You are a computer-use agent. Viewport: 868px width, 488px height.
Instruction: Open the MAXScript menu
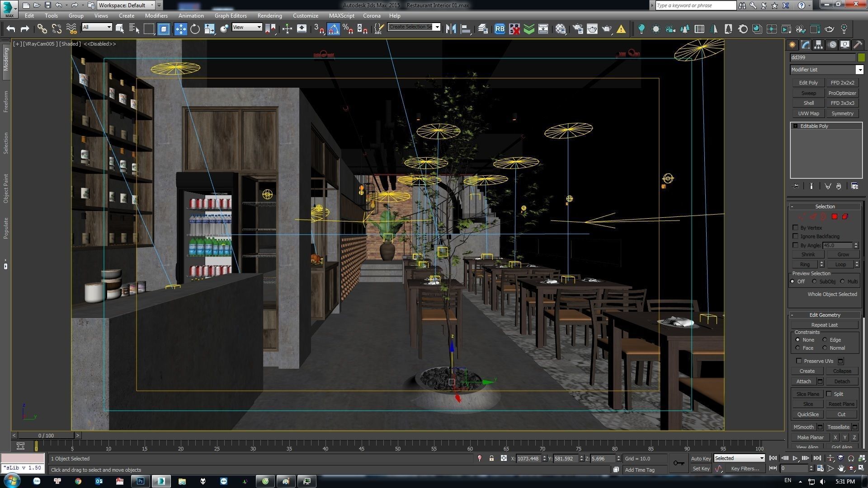[341, 15]
